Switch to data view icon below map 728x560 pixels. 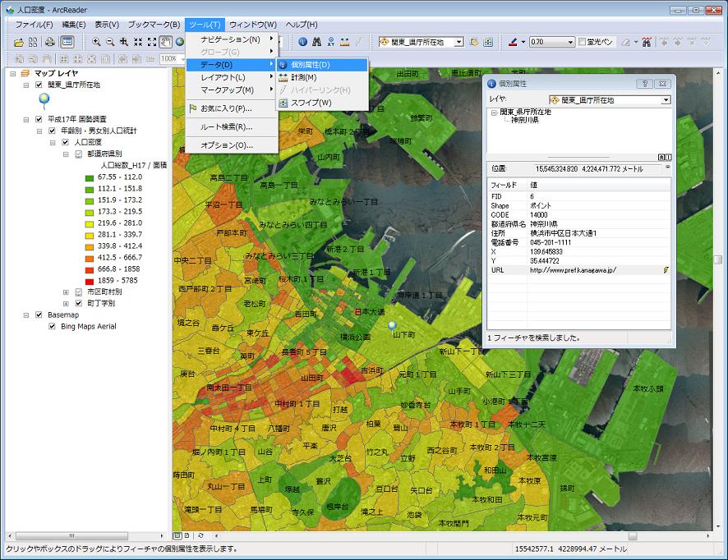(177, 535)
